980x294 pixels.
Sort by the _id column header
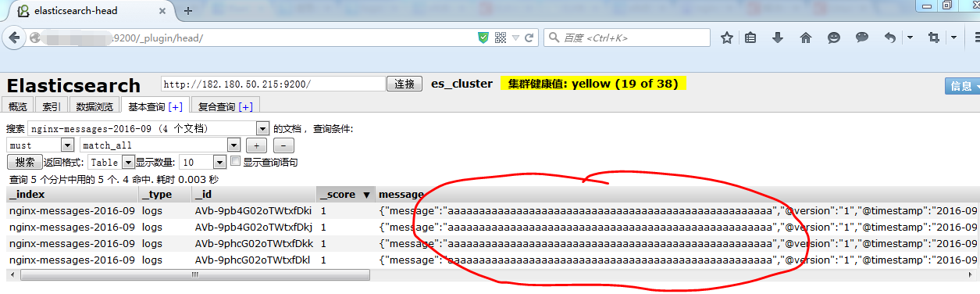254,195
